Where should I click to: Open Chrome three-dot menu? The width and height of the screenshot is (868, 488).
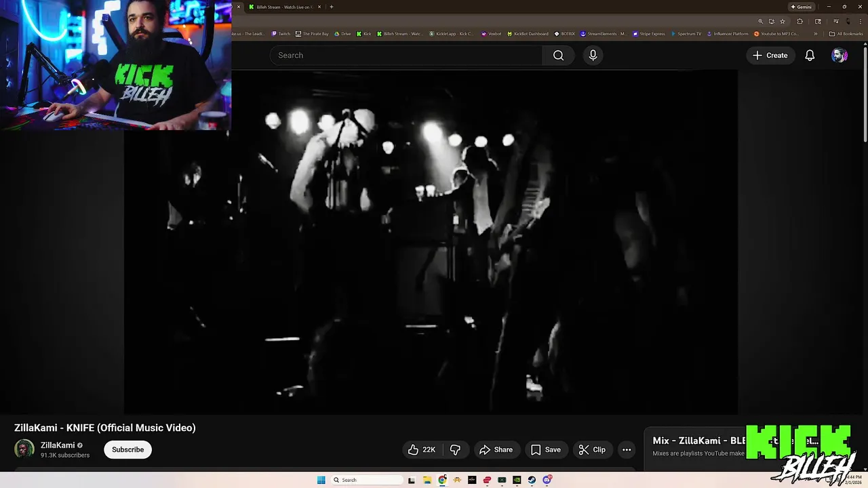[x=861, y=22]
